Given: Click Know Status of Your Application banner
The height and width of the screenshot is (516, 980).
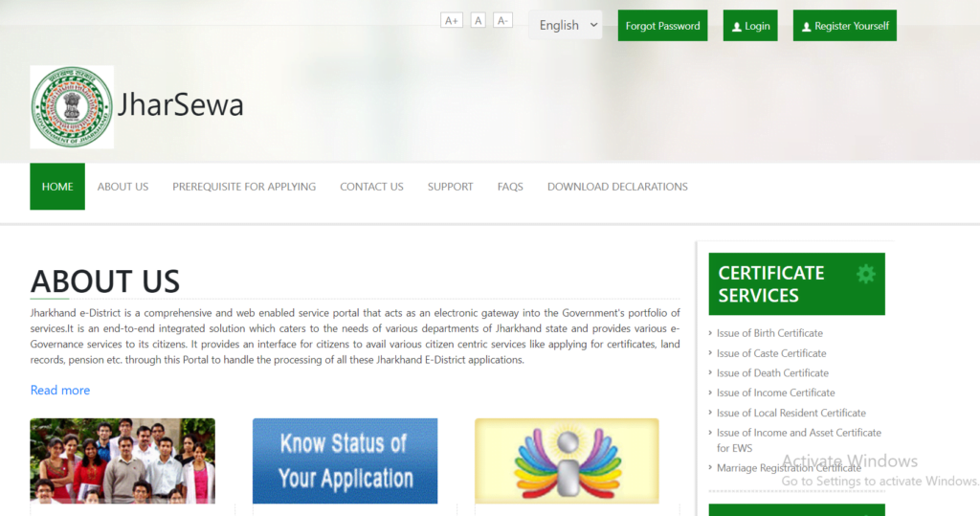Looking at the screenshot, I should click(345, 461).
